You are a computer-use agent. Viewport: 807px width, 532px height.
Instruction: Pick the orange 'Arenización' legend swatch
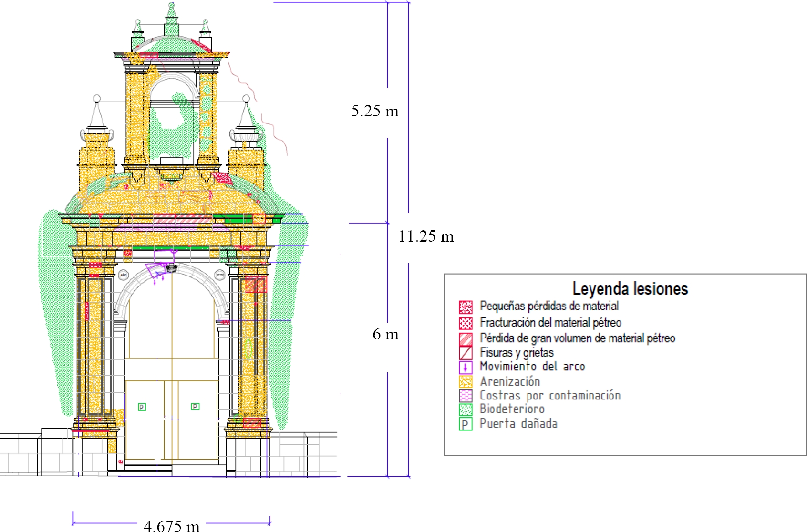[x=466, y=382]
